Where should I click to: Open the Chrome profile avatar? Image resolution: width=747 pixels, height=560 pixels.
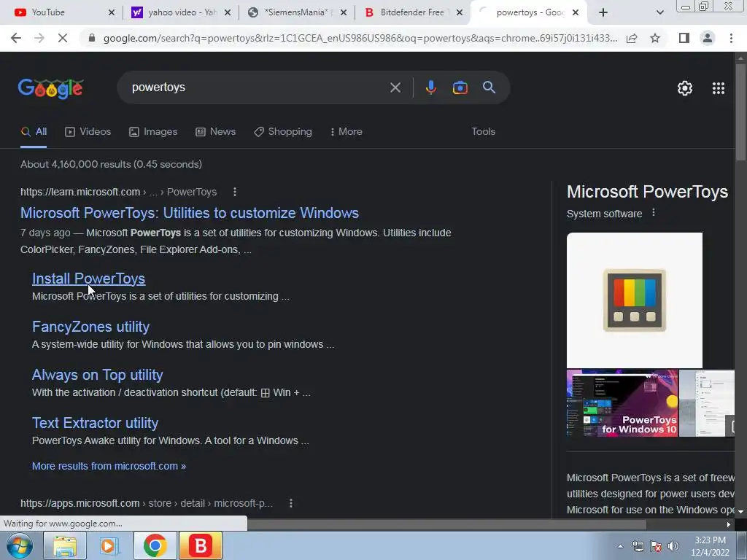click(x=708, y=38)
